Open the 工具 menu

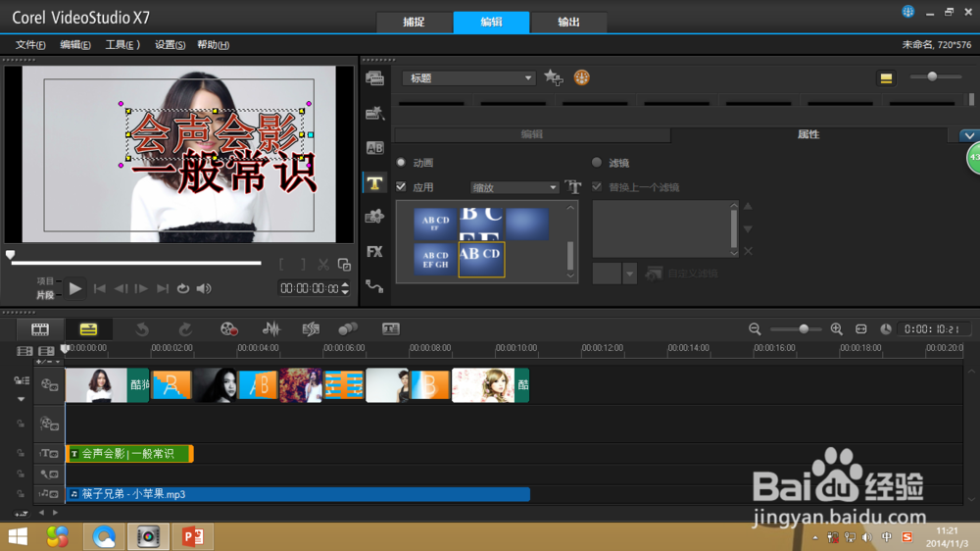point(122,45)
